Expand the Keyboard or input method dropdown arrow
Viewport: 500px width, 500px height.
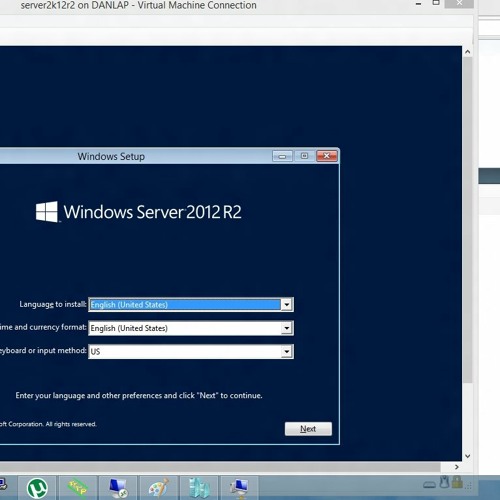tap(287, 351)
